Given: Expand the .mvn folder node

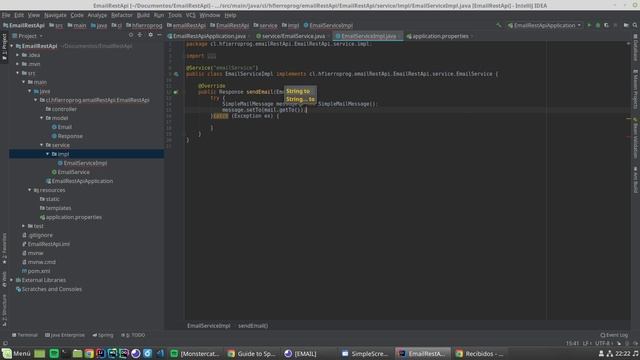Looking at the screenshot, I should tap(18, 64).
